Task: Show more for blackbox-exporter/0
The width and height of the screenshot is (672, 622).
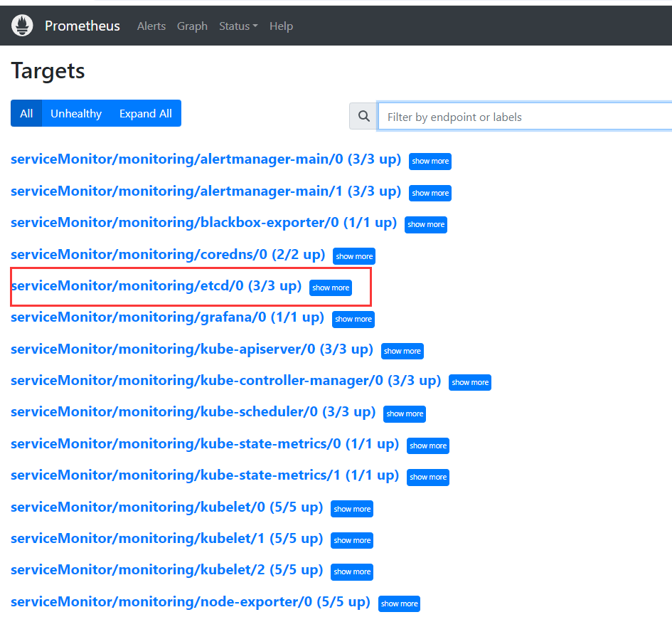Action: 426,225
